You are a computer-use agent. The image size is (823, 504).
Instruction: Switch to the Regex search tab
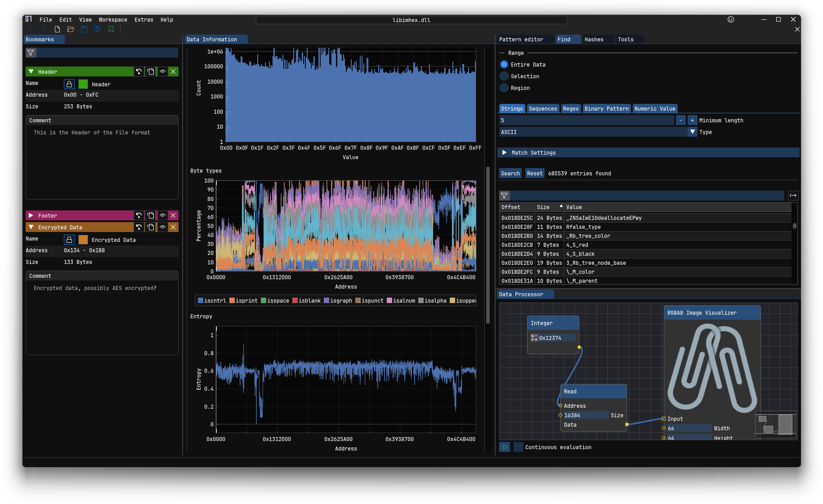(x=571, y=109)
